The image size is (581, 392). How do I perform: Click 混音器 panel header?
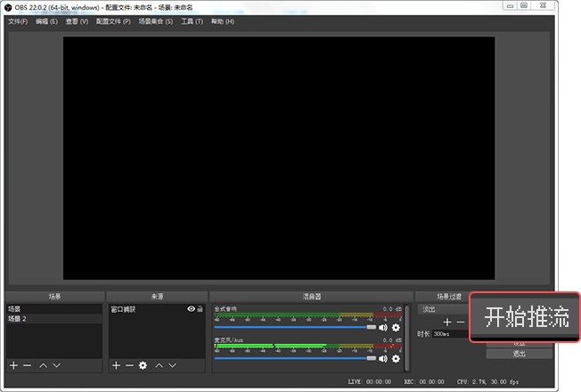312,297
